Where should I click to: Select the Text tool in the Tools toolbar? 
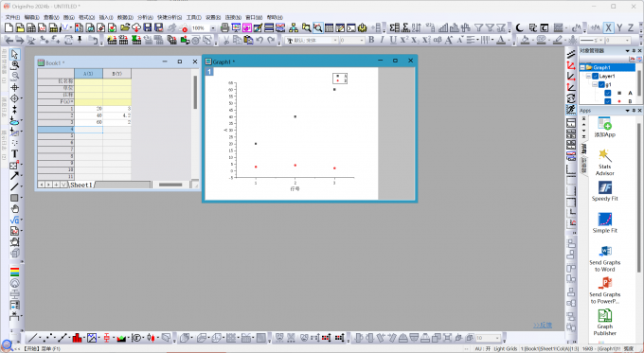[14, 153]
